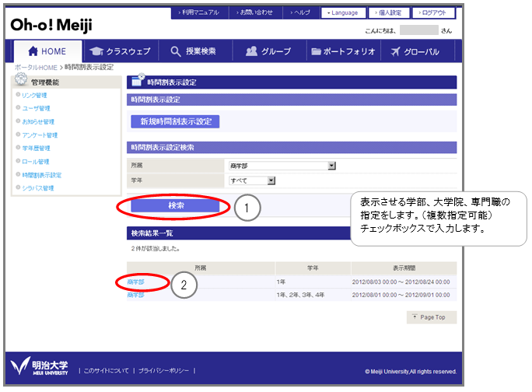532x392 pixels.
Task: Open the クラスウェブ tab
Action: (120, 51)
